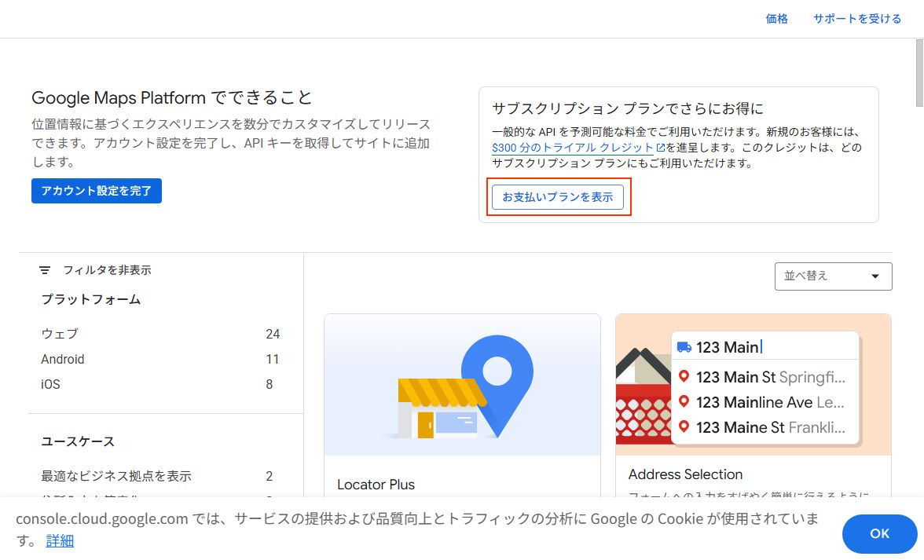
Task: Click the red pin beside 123 Main St
Action: (684, 377)
